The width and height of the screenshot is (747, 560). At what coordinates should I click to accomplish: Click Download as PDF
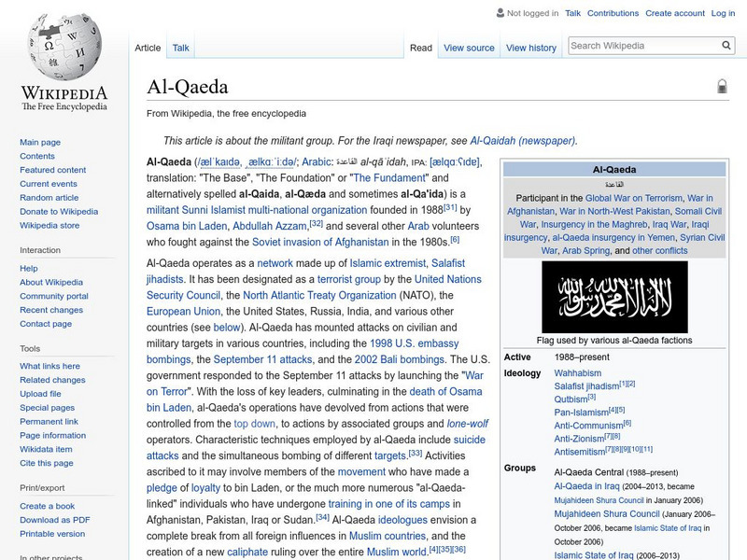[55, 520]
